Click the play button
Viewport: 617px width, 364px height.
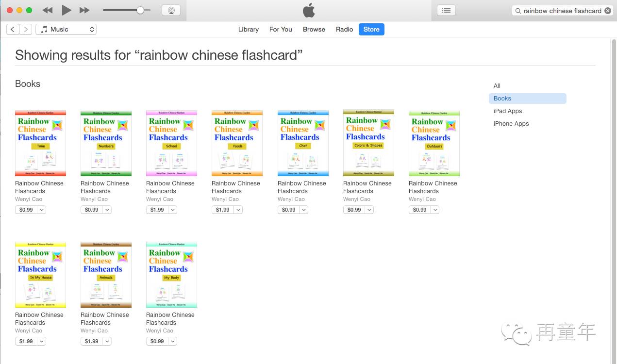(x=67, y=10)
